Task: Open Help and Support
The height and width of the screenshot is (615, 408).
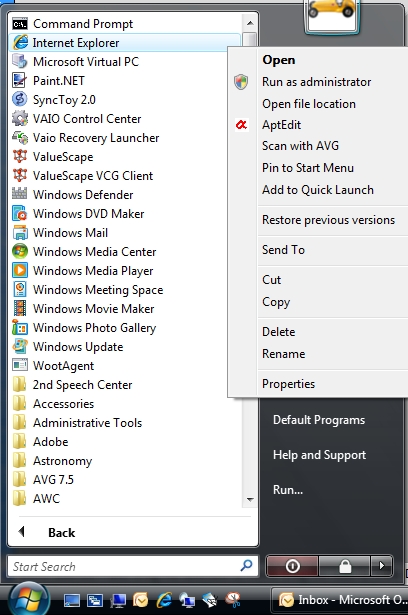Action: tap(319, 455)
